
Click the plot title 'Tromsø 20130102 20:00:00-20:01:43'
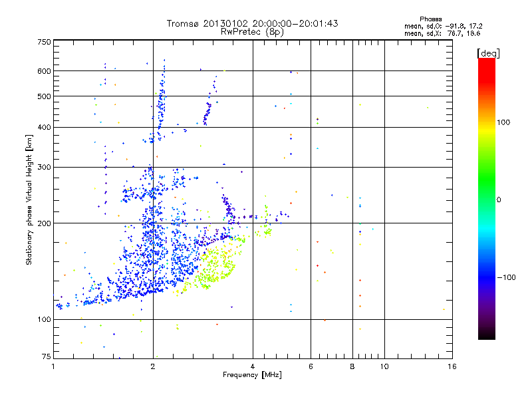(x=252, y=23)
